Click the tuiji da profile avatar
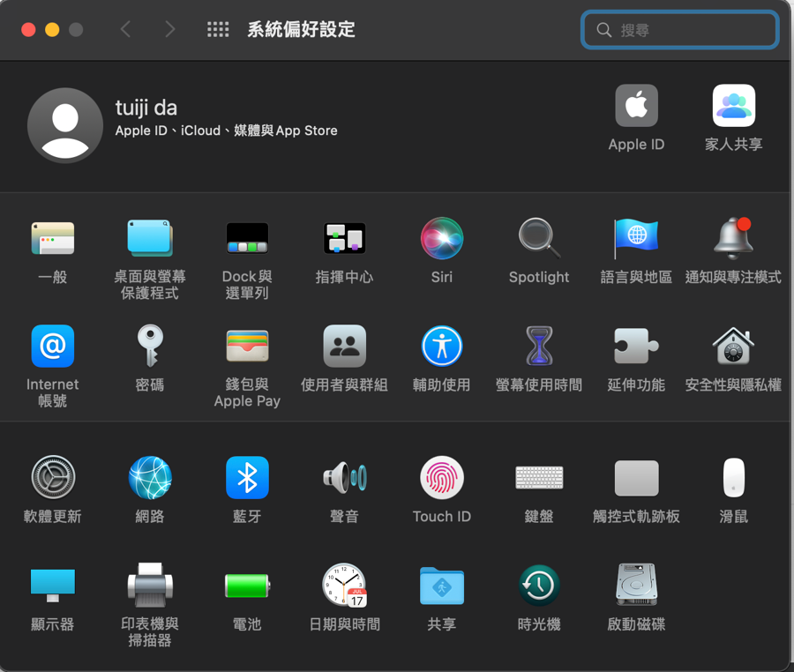The height and width of the screenshot is (672, 794). coord(65,125)
